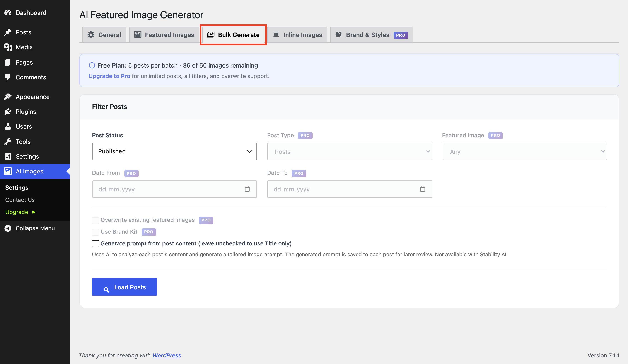This screenshot has width=628, height=364.
Task: Click the Plugins plug icon
Action: (x=8, y=112)
